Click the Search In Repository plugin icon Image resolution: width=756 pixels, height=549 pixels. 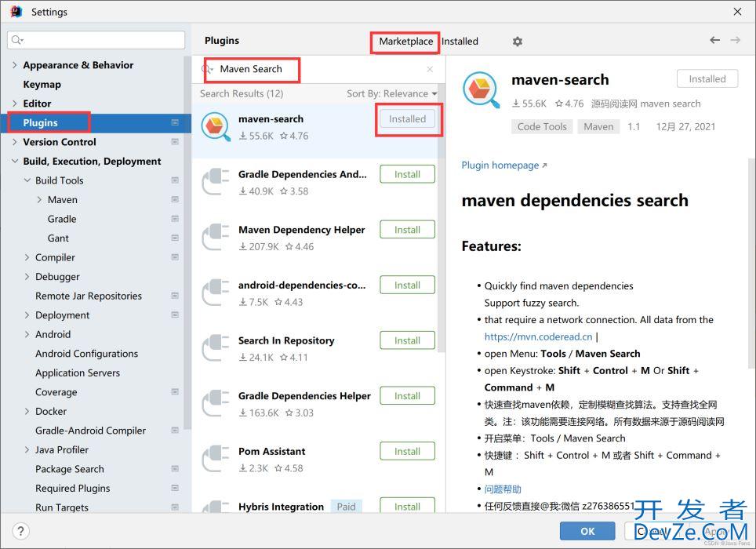(x=216, y=348)
